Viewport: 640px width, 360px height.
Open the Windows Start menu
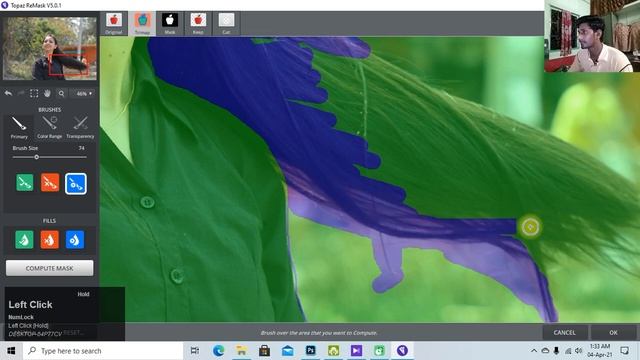point(11,351)
